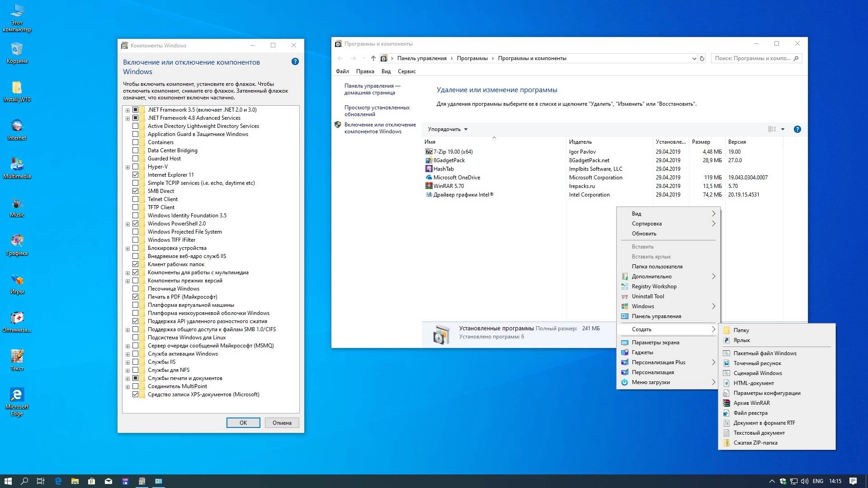Expand the Службы IIS node

coord(127,362)
